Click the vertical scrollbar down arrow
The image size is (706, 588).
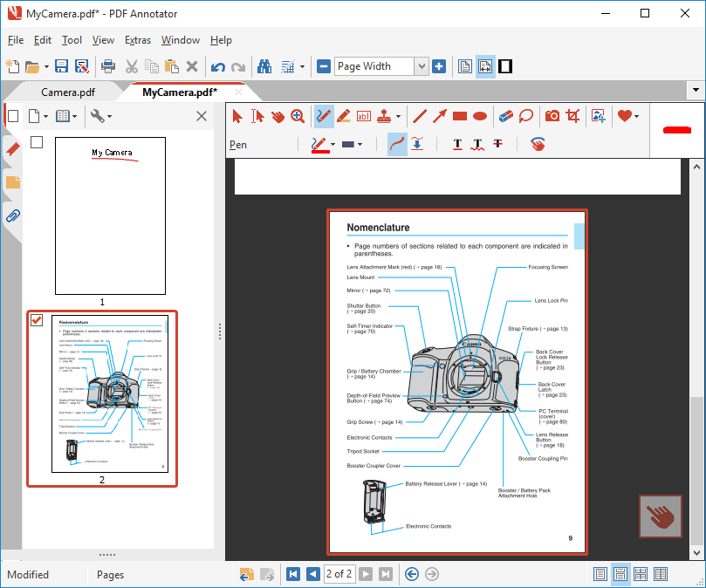point(696,553)
